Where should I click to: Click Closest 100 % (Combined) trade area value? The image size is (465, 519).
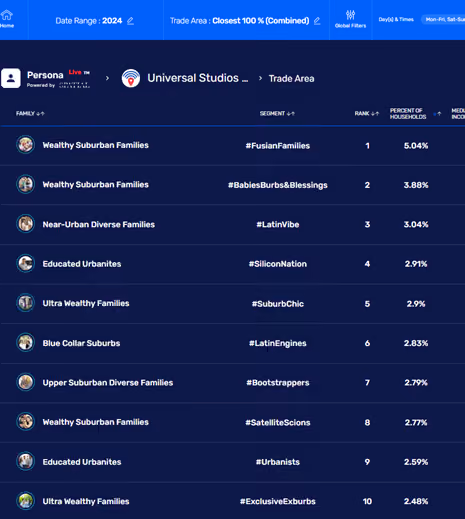click(261, 21)
